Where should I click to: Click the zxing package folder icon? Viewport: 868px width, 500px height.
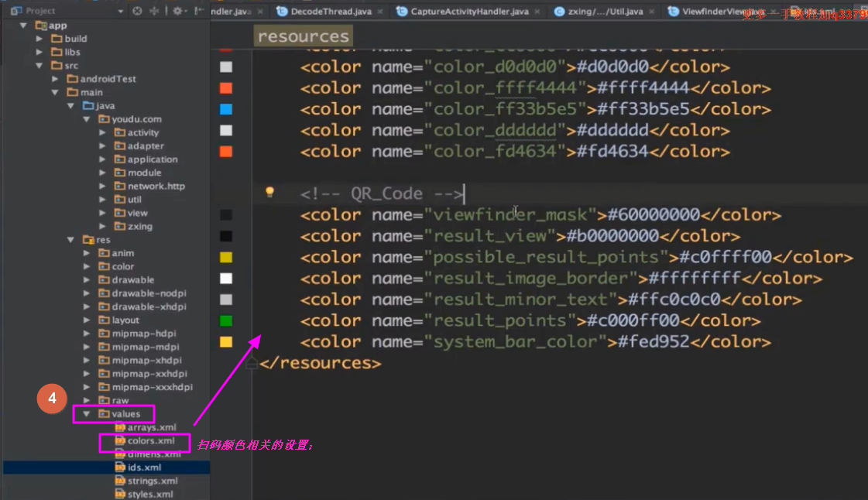120,226
